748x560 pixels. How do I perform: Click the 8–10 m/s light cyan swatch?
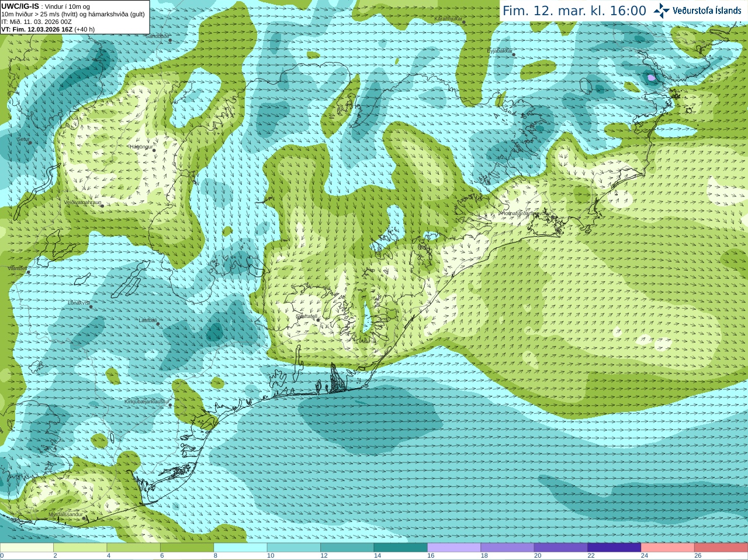click(241, 548)
